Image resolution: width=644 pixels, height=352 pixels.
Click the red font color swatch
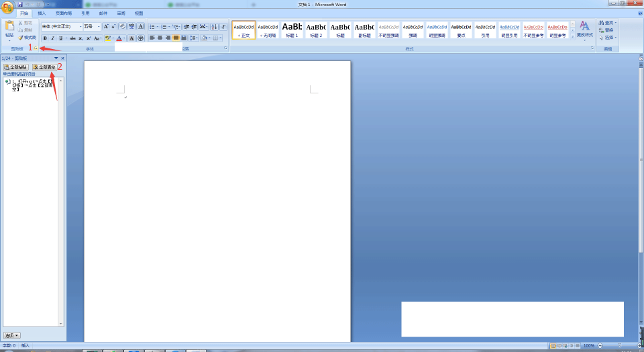click(x=119, y=38)
